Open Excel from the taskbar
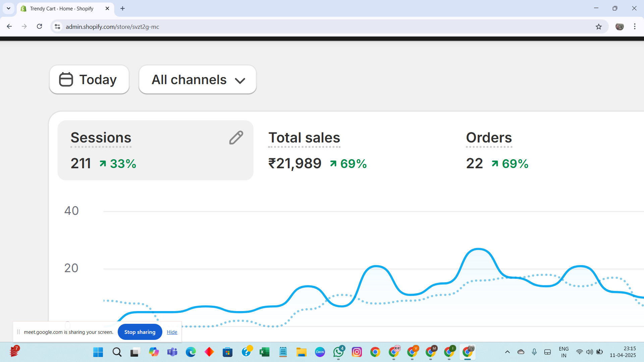The height and width of the screenshot is (362, 644). (x=265, y=352)
